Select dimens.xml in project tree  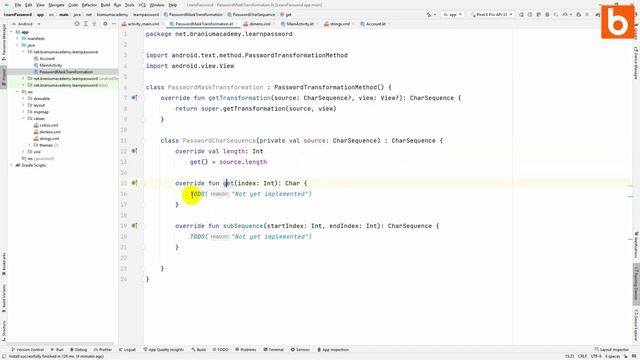point(50,132)
